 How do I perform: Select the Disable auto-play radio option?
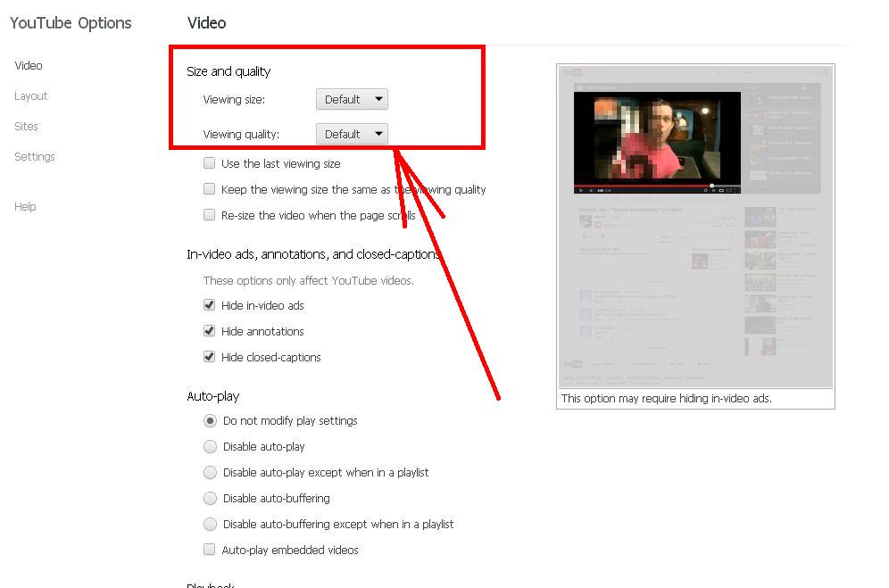[211, 447]
